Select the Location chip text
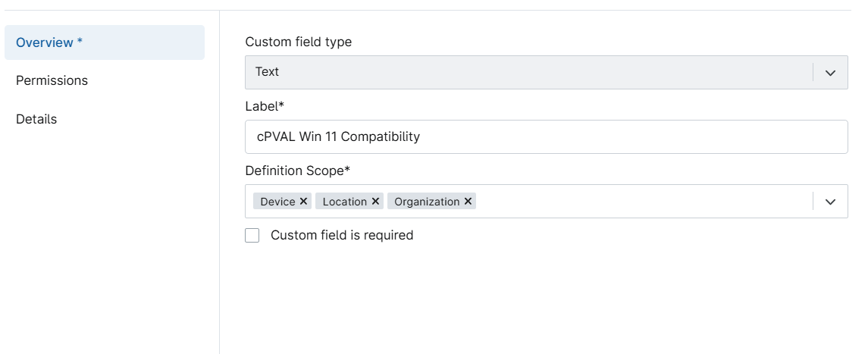 (x=345, y=202)
